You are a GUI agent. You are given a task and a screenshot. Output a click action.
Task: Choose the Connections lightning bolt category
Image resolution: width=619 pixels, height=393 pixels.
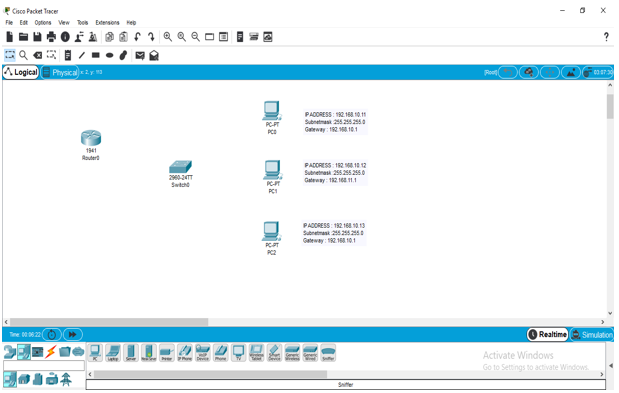(50, 351)
